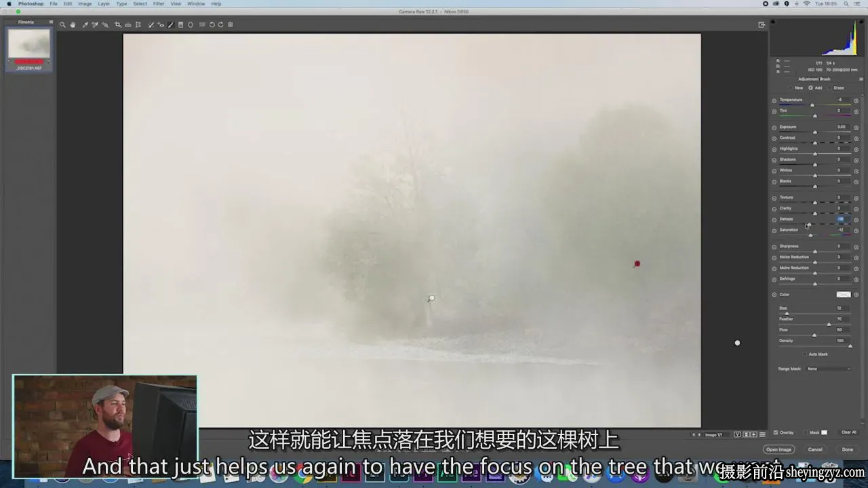Screen dimensions: 868x488
Task: Toggle the Mask checkbox
Action: pyautogui.click(x=806, y=432)
